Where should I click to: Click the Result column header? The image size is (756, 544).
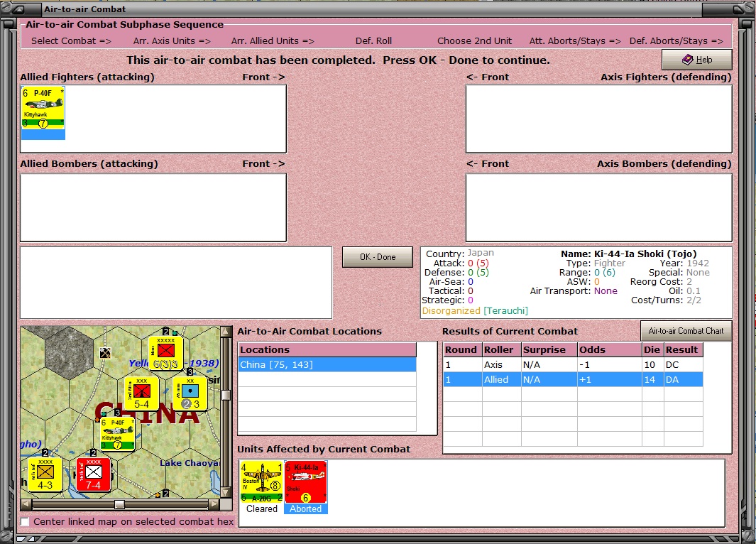683,349
